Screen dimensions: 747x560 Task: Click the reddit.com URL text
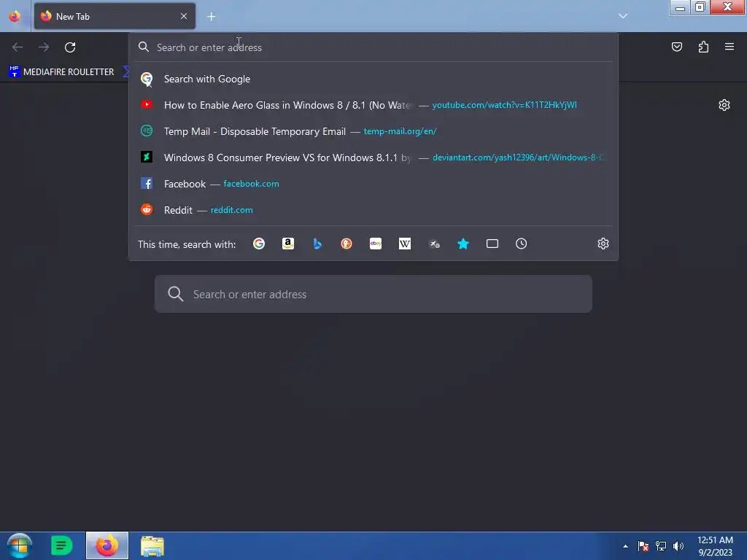pos(231,209)
